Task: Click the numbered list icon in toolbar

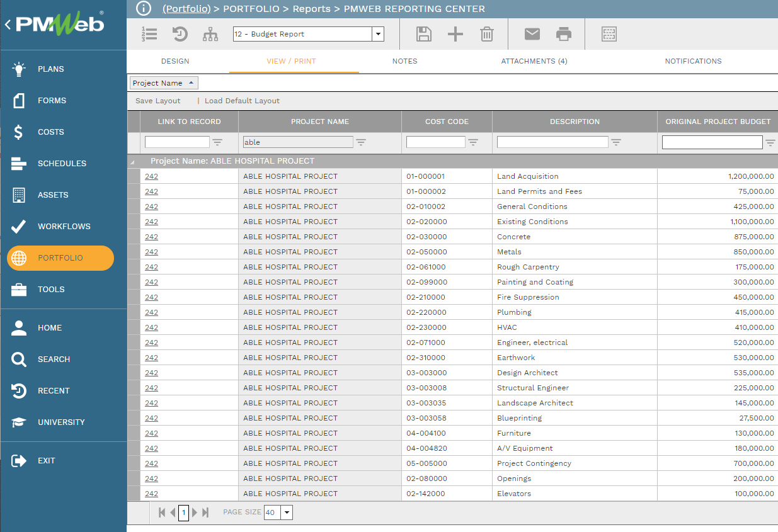Action: (149, 34)
